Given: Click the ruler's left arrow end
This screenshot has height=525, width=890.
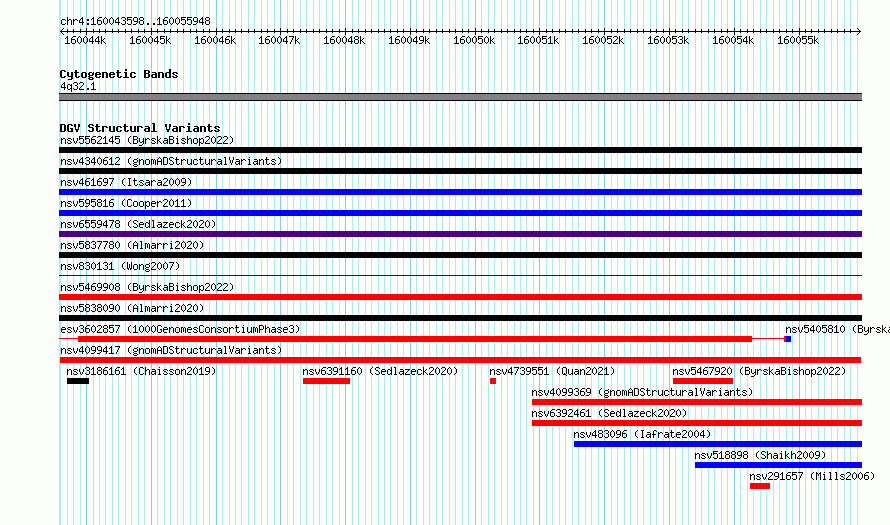Looking at the screenshot, I should coord(62,32).
